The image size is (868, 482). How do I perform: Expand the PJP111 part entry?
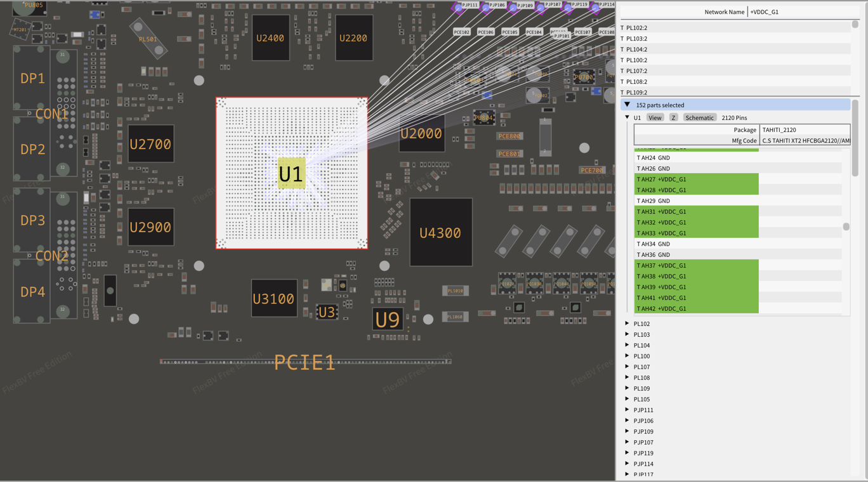(627, 410)
